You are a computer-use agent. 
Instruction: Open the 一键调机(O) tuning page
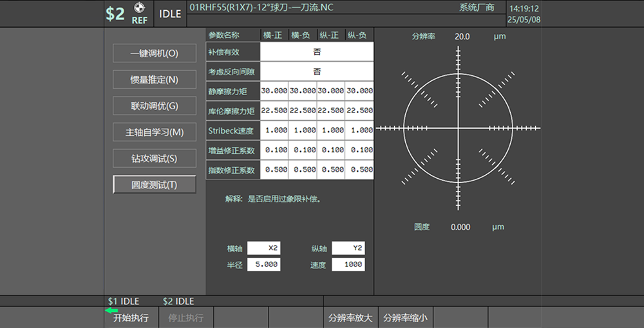[x=155, y=53]
